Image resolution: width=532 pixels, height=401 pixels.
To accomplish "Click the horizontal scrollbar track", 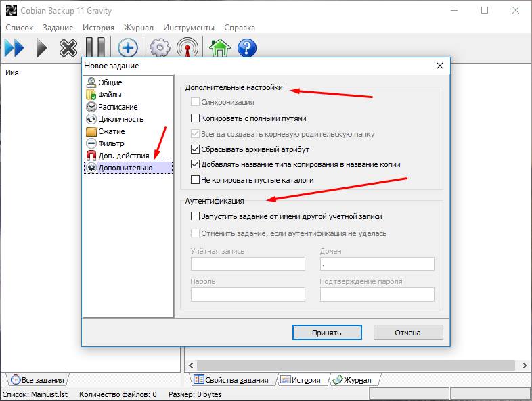I will click(x=356, y=365).
